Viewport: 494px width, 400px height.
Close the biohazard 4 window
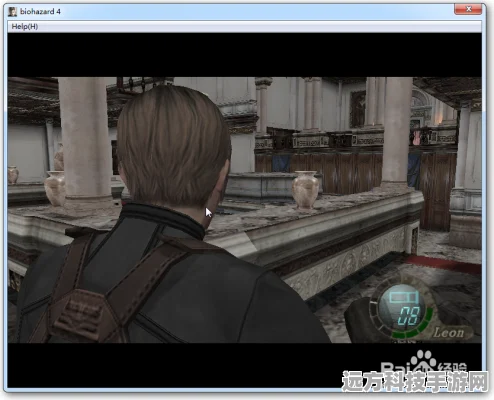468,9
